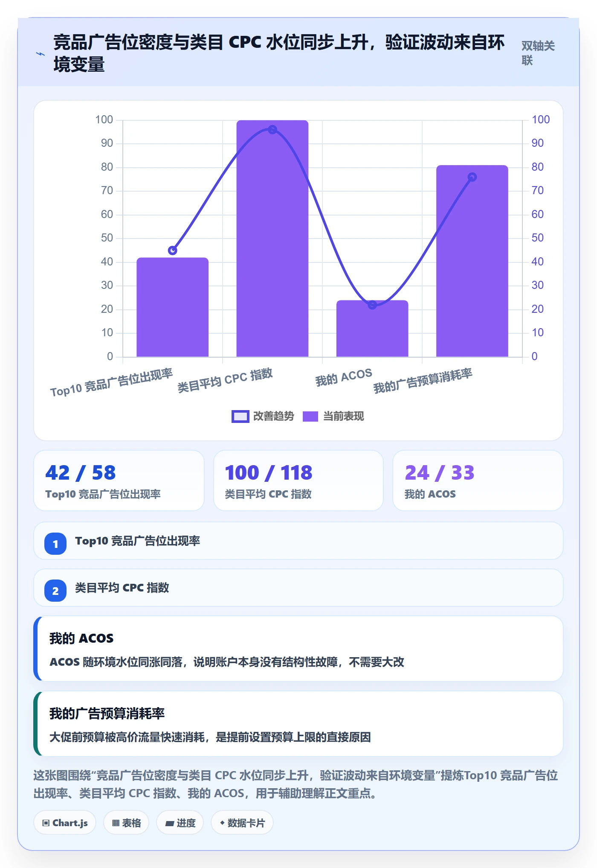Click the 我的广告预算消耗率 insight card heading
The width and height of the screenshot is (597, 868).
(107, 714)
